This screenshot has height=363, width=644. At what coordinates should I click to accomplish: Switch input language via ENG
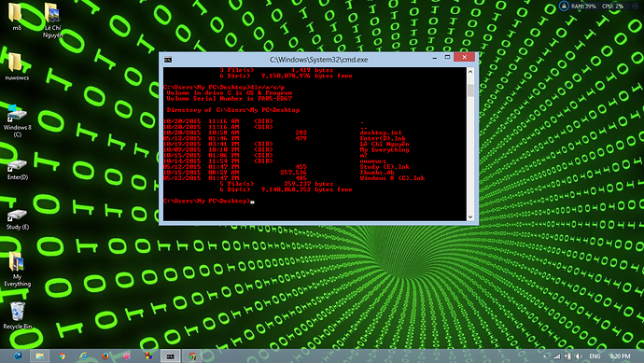click(595, 356)
